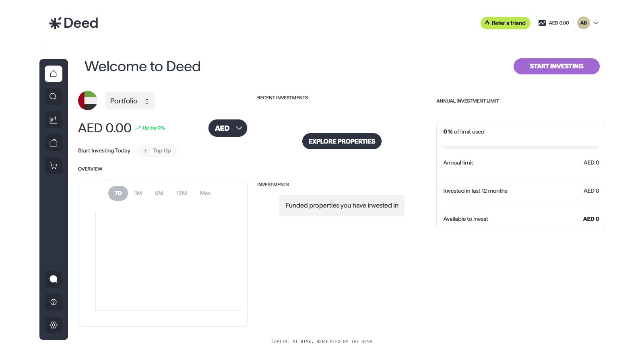Open the chat bubble sidebar icon
This screenshot has height=362, width=644.
(54, 279)
